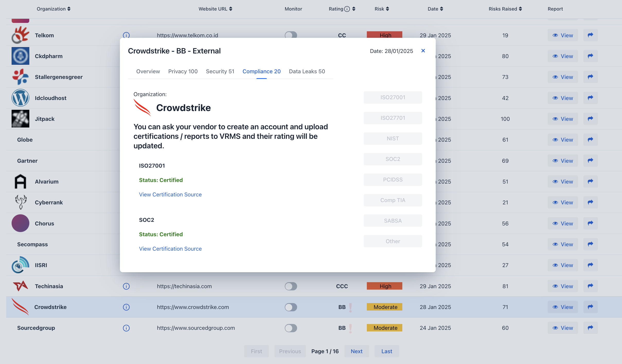Click the Idcloudhost WordPress logo
The image size is (622, 364).
coord(20,98)
